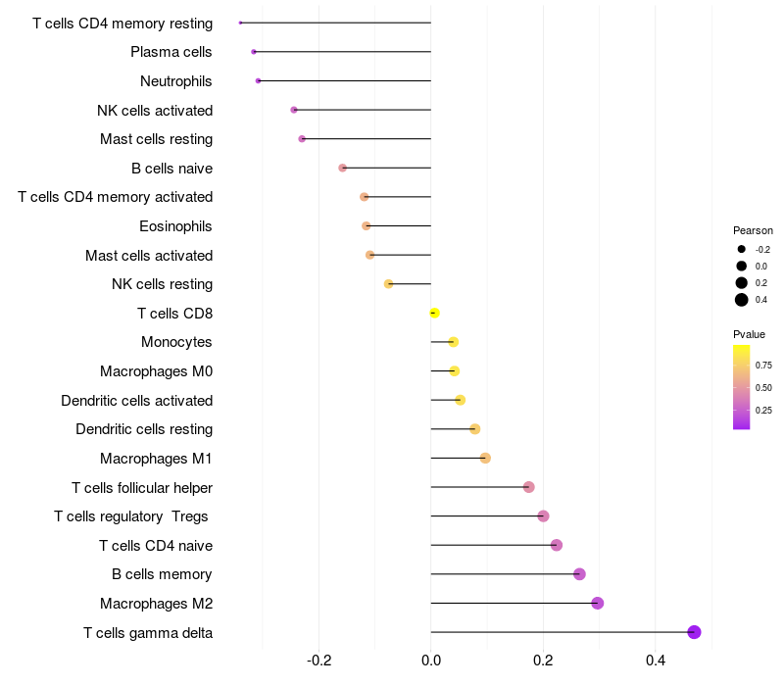Click the T cells CD4 memory resting label
This screenshot has width=784, height=686.
click(x=122, y=23)
